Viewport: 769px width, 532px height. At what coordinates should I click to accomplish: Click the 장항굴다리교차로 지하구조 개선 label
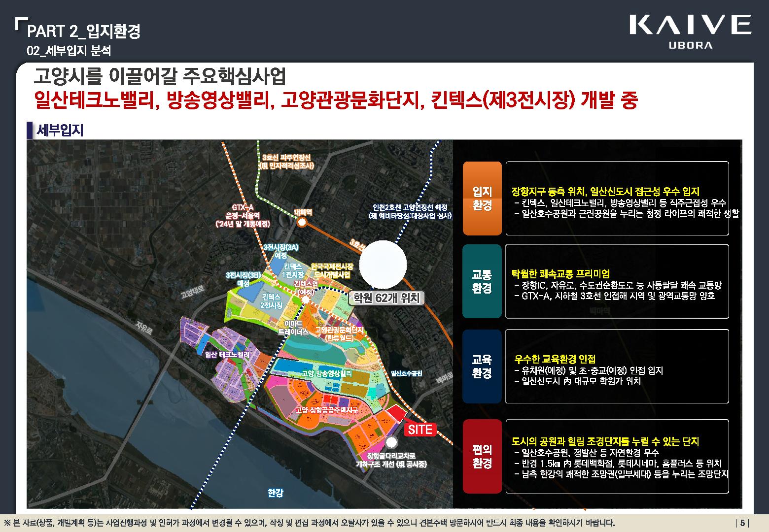[x=391, y=460]
